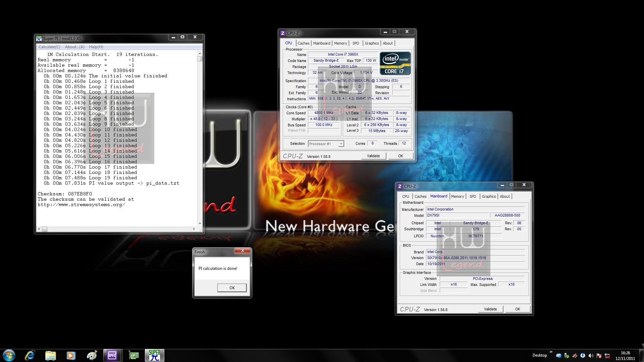The height and width of the screenshot is (362, 644).
Task: Launch Internet Explorer from the taskbar
Action: (30, 355)
